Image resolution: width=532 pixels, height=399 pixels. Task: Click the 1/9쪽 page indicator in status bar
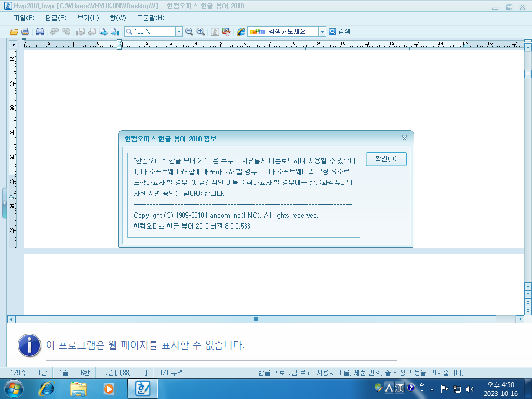coord(18,373)
